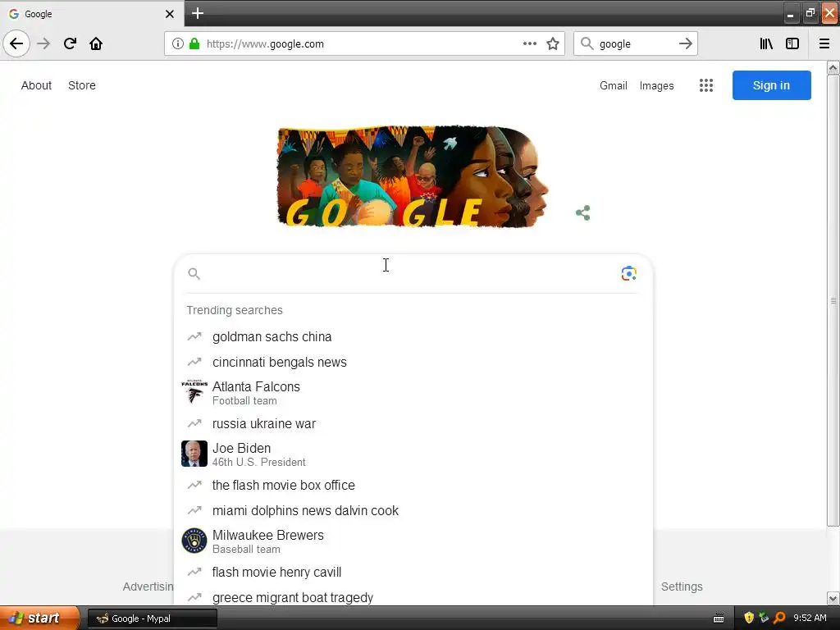Select the Joe Biden photo thumbnail

pos(194,454)
